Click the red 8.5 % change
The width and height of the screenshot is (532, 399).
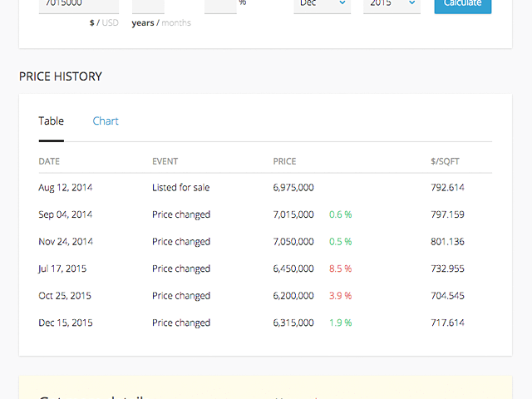point(340,268)
